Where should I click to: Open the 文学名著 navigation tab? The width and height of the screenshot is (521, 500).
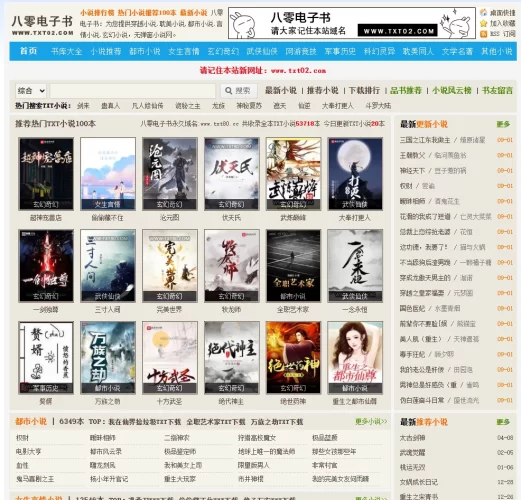click(x=457, y=51)
